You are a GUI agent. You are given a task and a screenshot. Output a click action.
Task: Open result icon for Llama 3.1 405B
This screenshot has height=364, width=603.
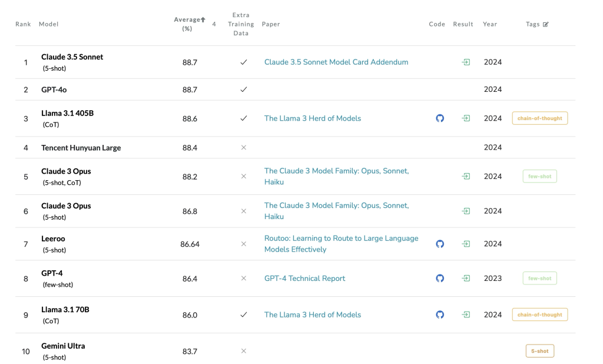coord(466,118)
